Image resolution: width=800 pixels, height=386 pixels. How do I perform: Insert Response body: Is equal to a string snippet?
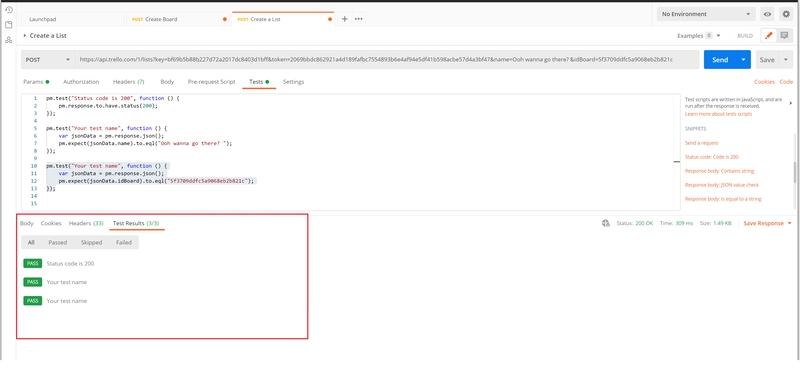click(723, 199)
